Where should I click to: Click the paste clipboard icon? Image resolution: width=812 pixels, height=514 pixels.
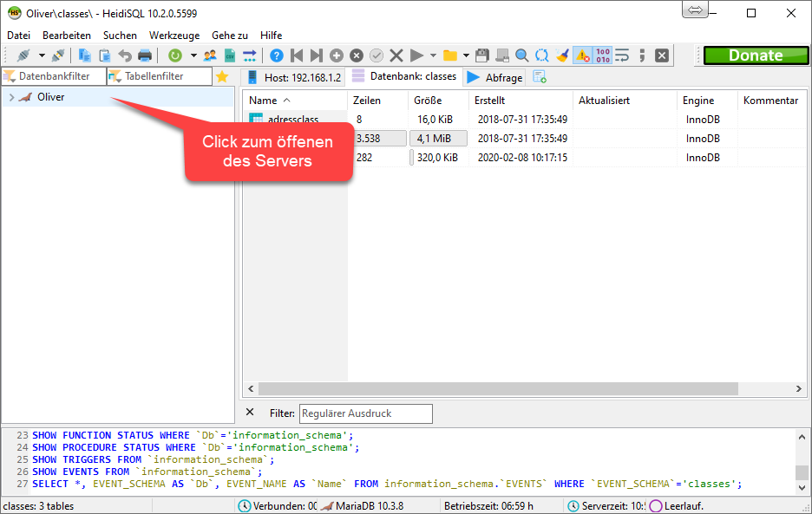pyautogui.click(x=105, y=55)
